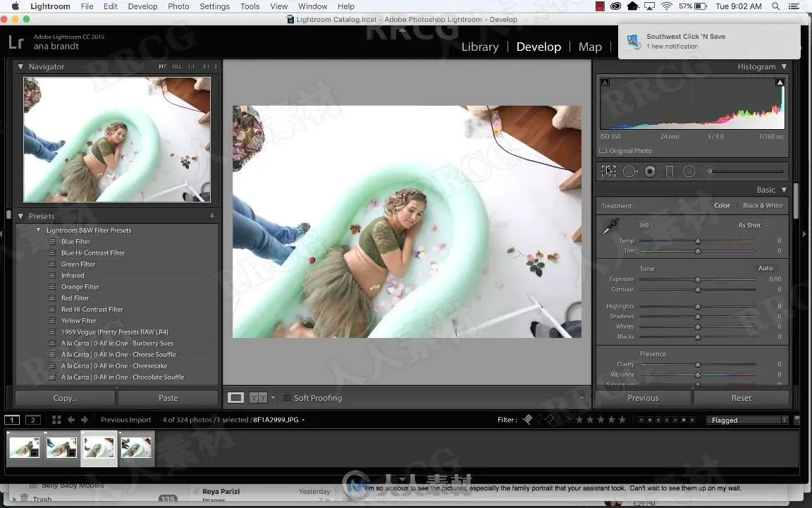
Task: Collapse Lightroom B&W Filter Presets folder
Action: pos(38,230)
